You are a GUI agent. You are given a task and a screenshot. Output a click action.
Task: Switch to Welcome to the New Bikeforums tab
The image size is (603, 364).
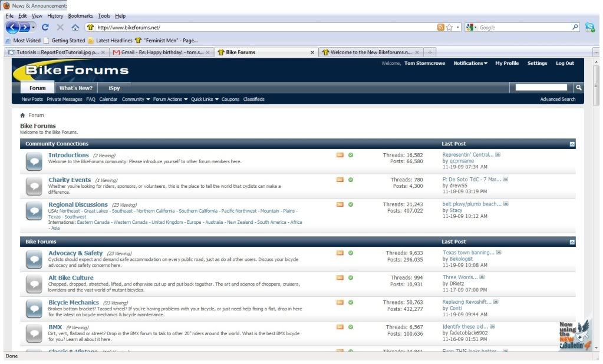(x=371, y=52)
